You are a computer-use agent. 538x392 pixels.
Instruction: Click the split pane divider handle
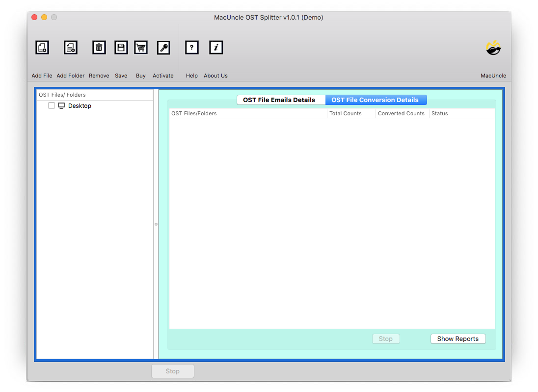156,224
